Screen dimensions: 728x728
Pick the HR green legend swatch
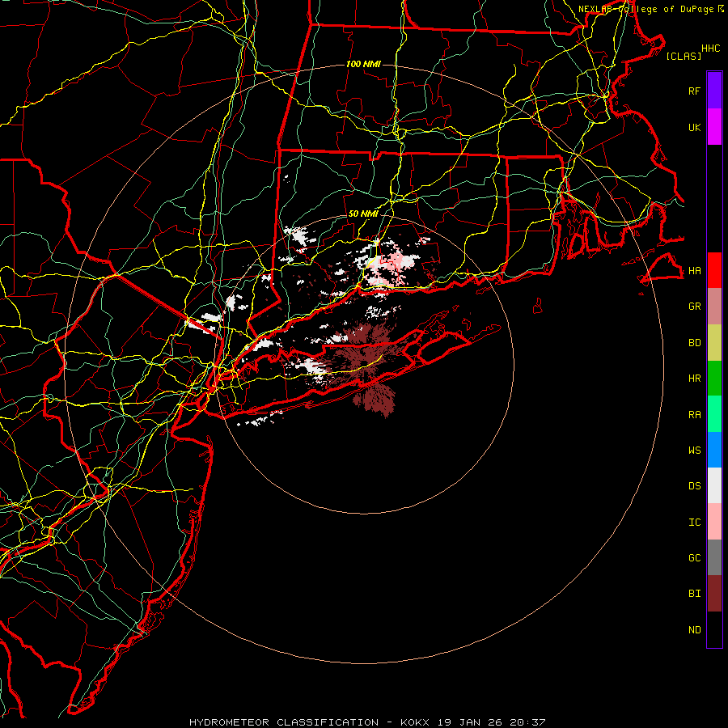(714, 379)
